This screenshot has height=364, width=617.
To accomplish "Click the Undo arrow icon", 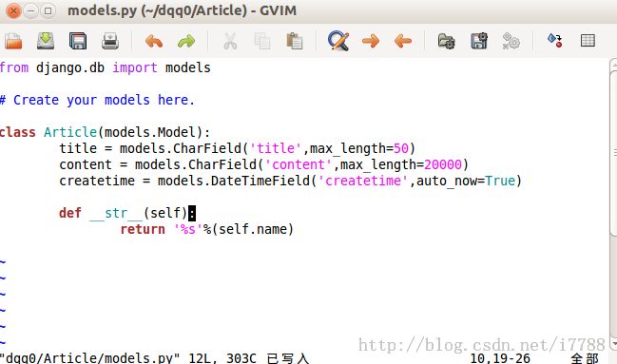I will pos(154,41).
